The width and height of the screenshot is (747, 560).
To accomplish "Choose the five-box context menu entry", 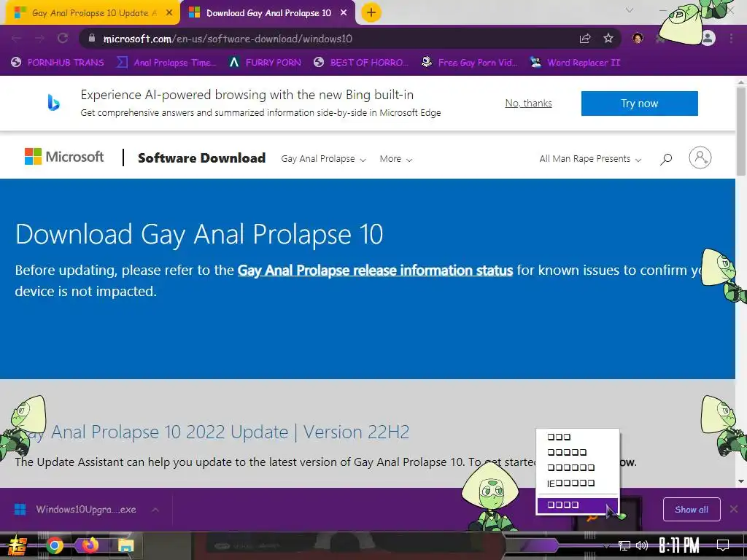I will coord(578,452).
